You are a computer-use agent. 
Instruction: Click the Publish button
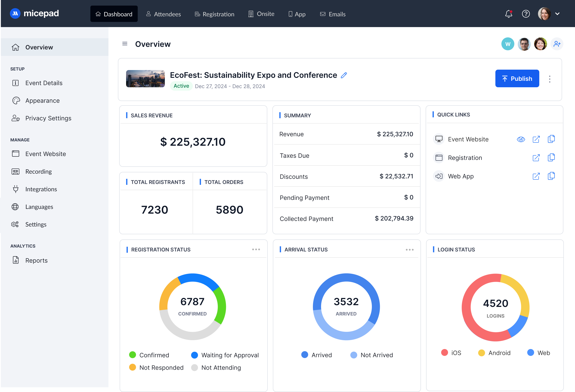click(517, 79)
